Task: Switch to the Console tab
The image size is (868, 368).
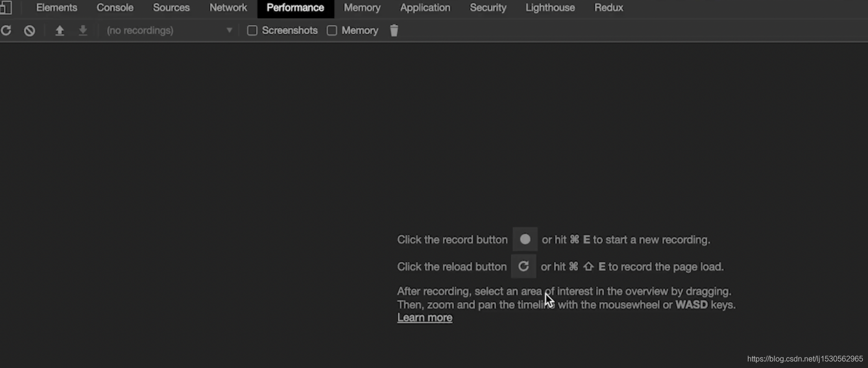Action: pyautogui.click(x=115, y=8)
